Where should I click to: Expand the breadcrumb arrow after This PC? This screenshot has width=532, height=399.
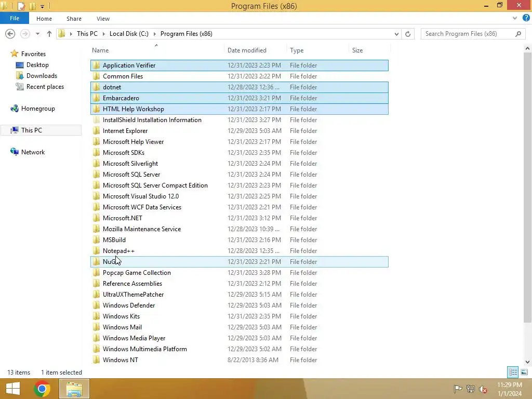click(104, 34)
